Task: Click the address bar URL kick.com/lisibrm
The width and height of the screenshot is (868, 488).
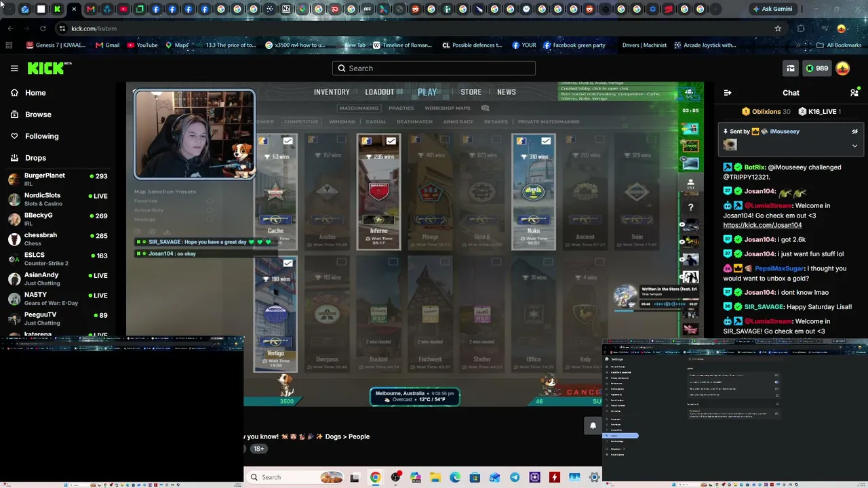Action: click(x=94, y=28)
